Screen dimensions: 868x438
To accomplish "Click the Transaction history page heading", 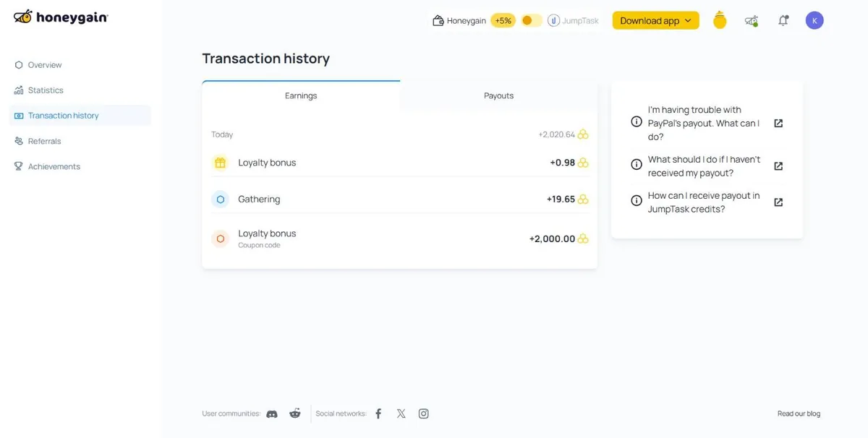I will (265, 59).
